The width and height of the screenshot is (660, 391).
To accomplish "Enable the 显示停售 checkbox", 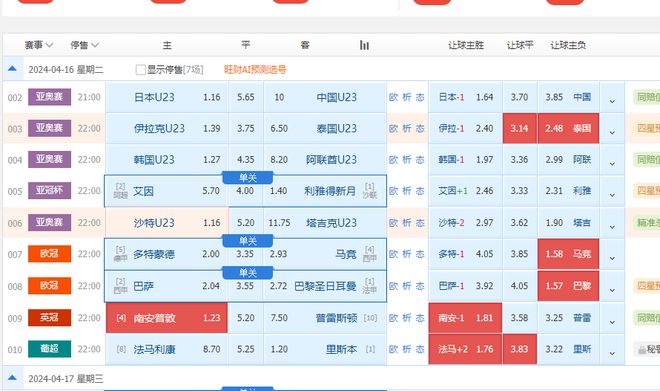I will pos(141,70).
